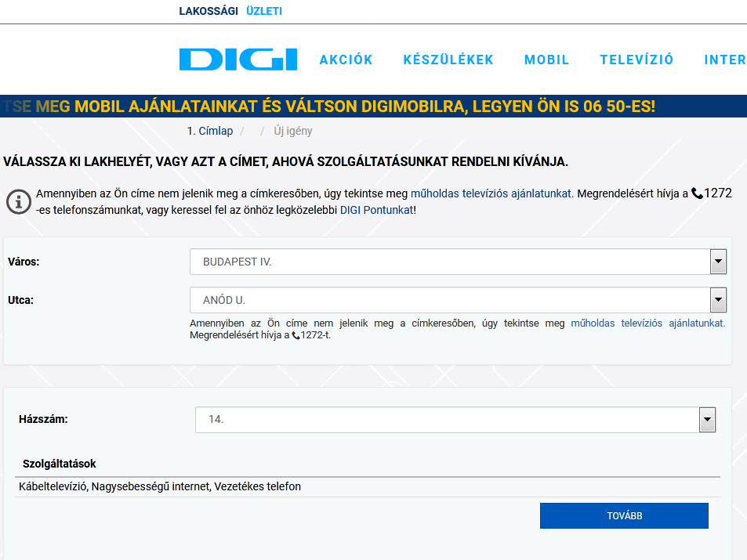The image size is (747, 560).
Task: Go to Címlap breadcrumb link
Action: (x=216, y=131)
